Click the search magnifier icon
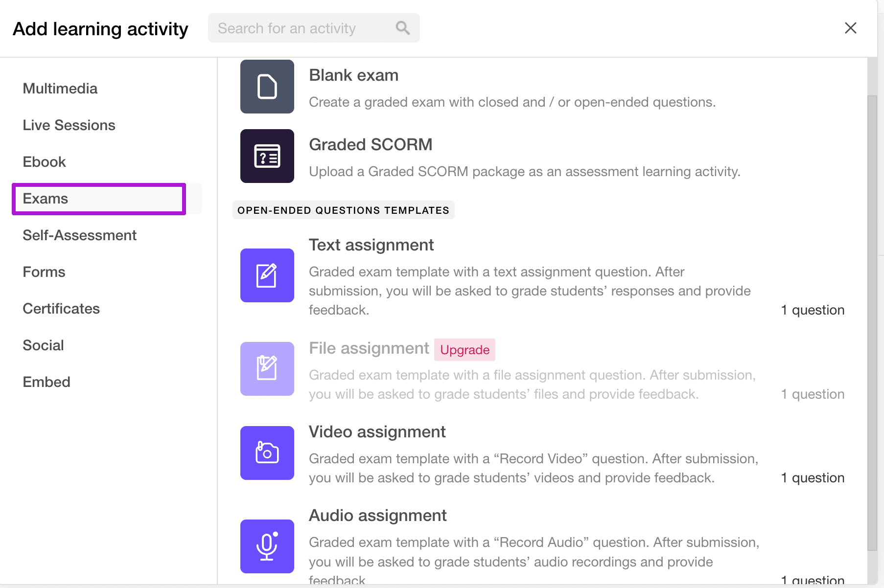This screenshot has width=884, height=588. [x=402, y=28]
